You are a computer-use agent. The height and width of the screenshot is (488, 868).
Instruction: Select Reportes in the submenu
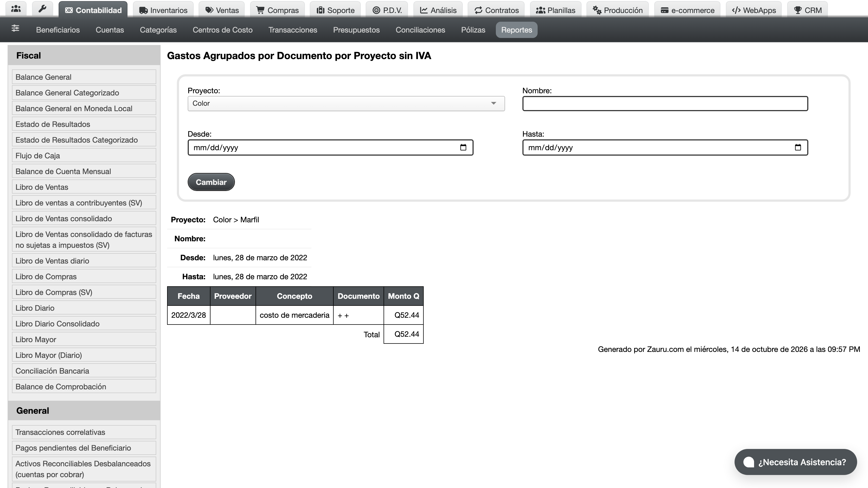516,30
